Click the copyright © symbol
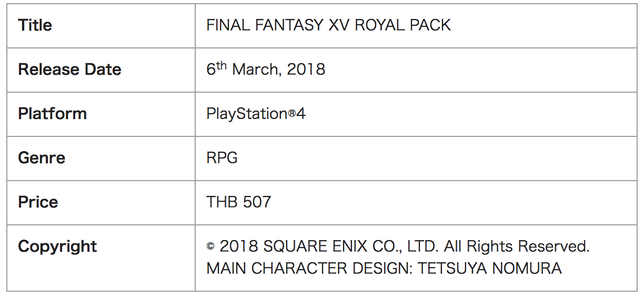This screenshot has height=297, width=644. (210, 246)
